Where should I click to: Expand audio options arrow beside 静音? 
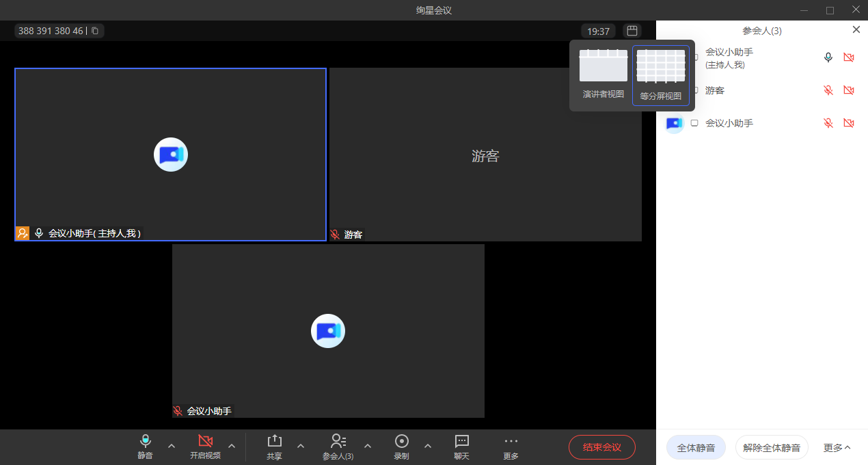pos(172,446)
